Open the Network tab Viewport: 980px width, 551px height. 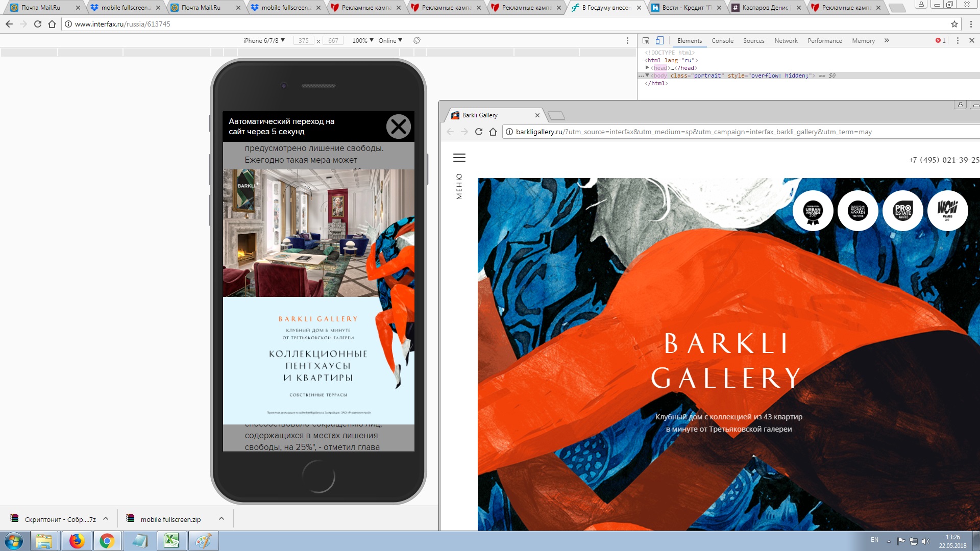pyautogui.click(x=786, y=40)
